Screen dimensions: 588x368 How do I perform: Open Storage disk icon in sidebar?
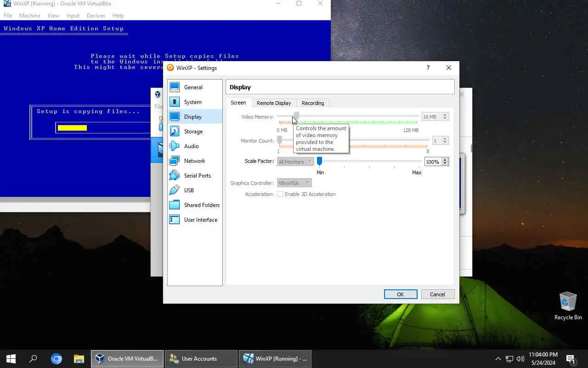click(175, 132)
